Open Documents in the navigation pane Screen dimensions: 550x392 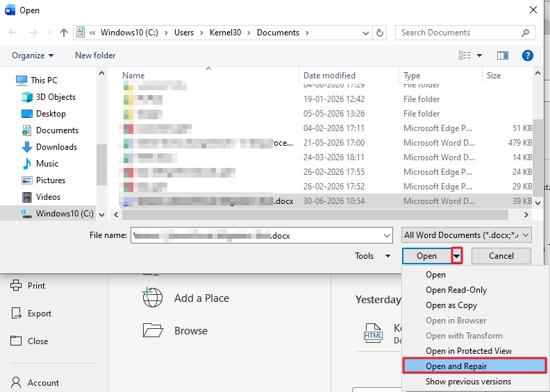point(50,130)
